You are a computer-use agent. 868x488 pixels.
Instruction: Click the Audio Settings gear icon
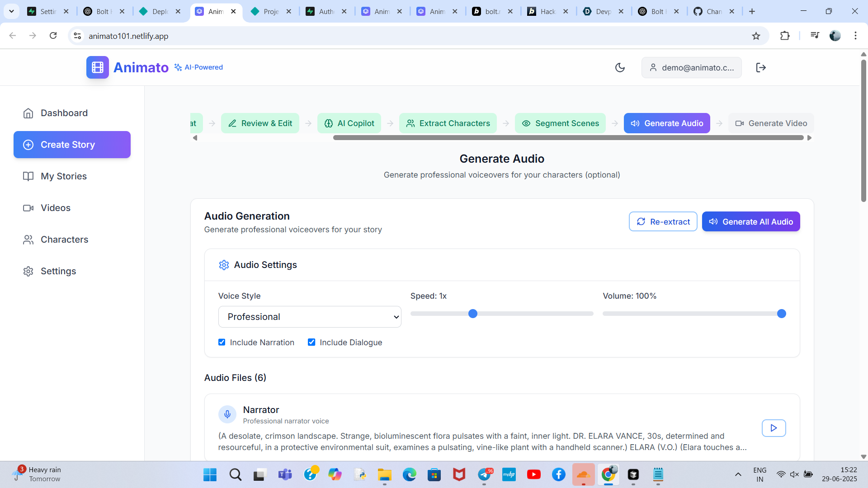pos(224,265)
